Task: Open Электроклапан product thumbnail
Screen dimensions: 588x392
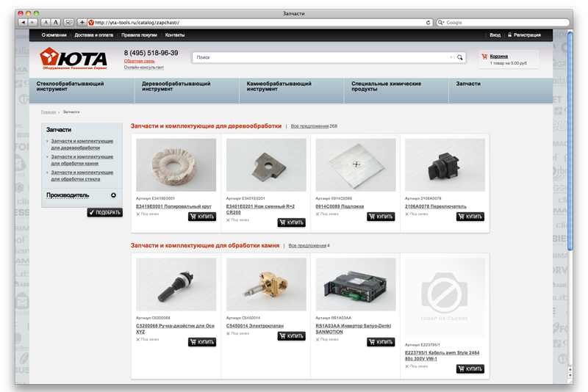Action: [x=266, y=284]
